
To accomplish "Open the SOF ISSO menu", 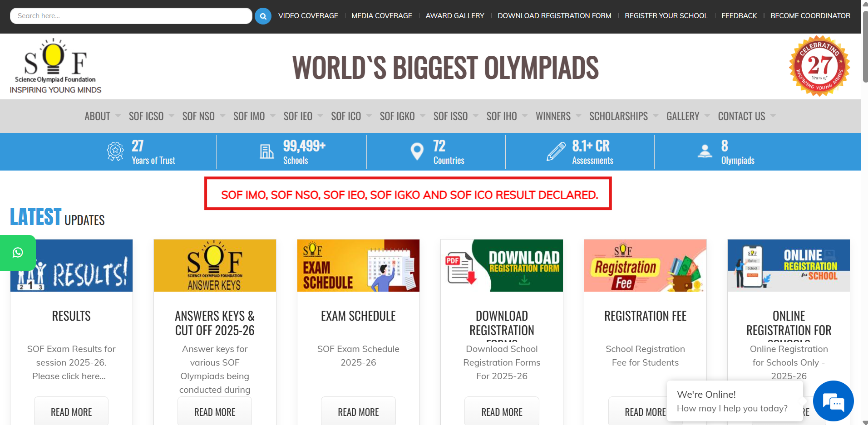I will (450, 116).
